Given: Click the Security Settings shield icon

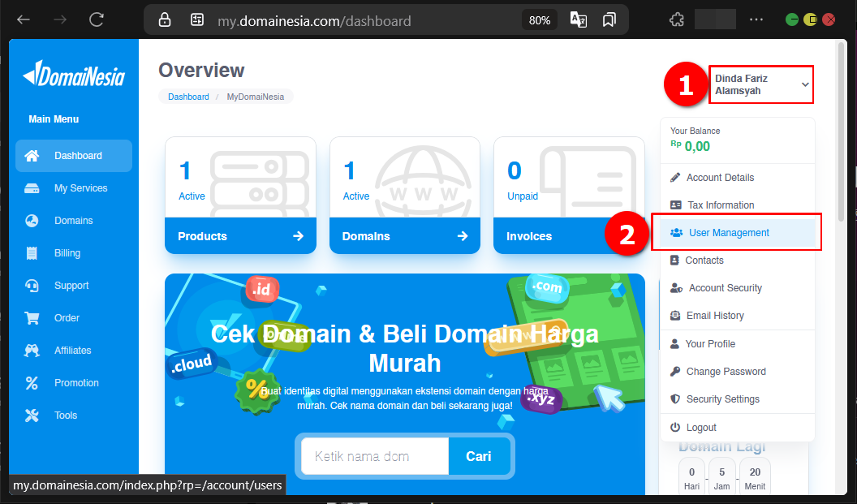Looking at the screenshot, I should [675, 399].
